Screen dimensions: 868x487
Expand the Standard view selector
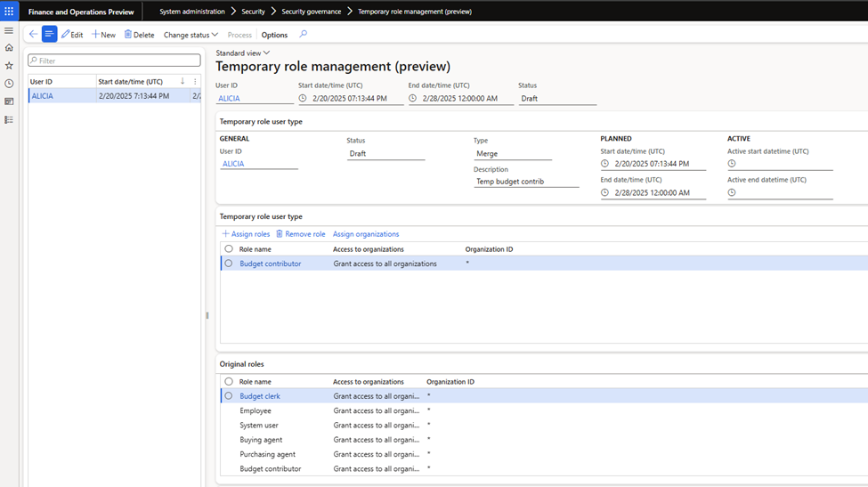pos(242,53)
